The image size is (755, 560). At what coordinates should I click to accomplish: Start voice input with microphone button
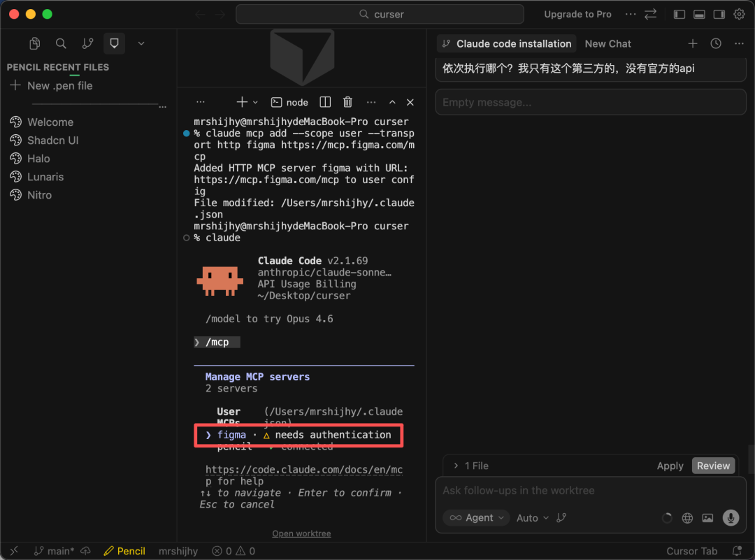coord(731,517)
